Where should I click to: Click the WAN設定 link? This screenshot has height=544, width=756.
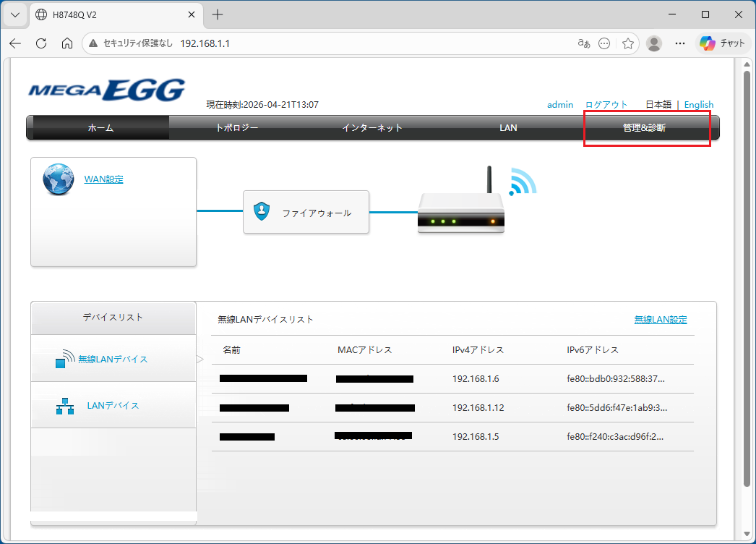103,179
